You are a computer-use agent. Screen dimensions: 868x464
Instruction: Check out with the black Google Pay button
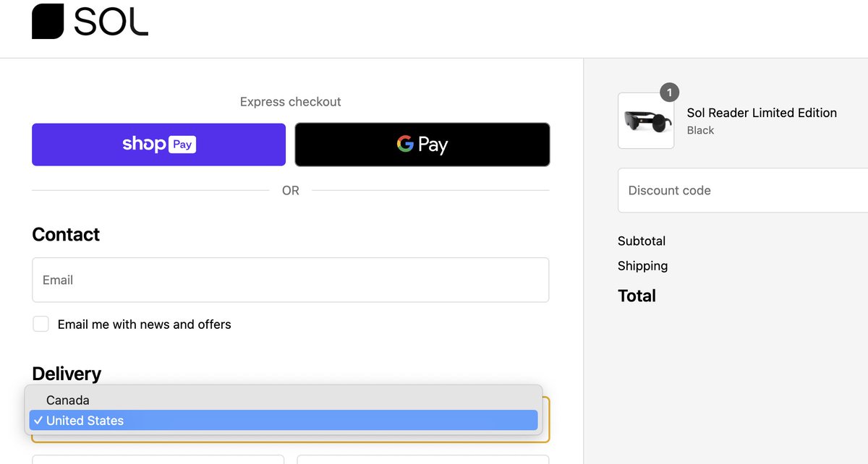pyautogui.click(x=422, y=145)
